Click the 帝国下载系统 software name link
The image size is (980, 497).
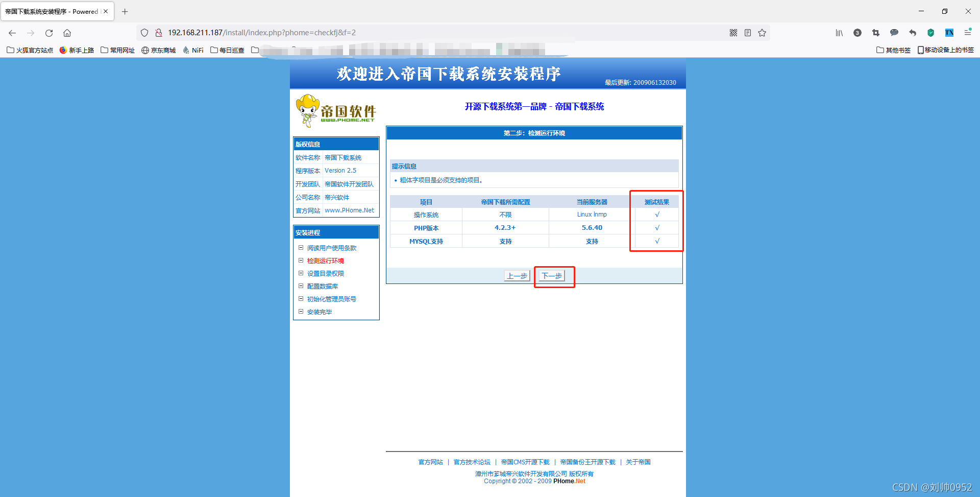point(343,158)
